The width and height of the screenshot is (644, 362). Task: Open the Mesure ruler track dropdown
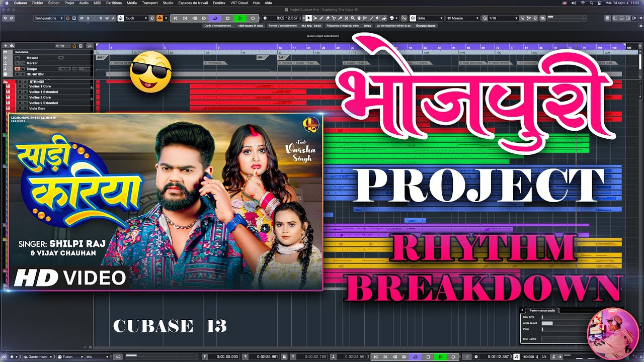tap(61, 58)
